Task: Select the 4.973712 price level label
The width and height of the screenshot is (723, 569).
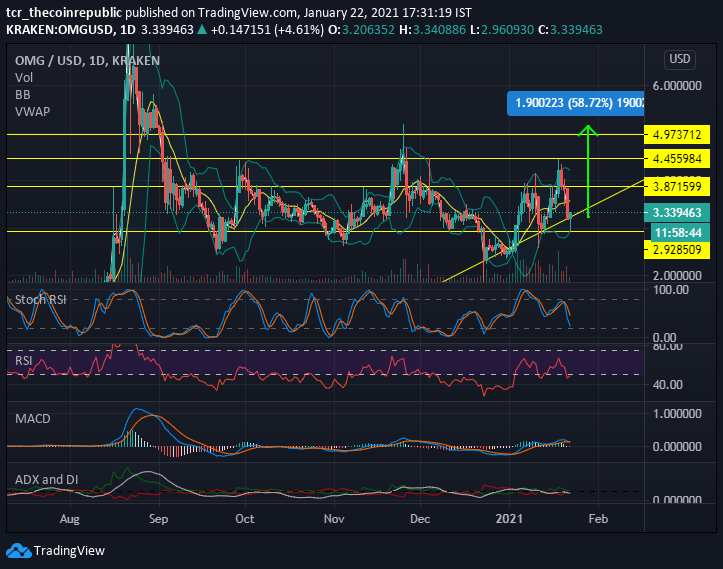Action: (x=677, y=135)
